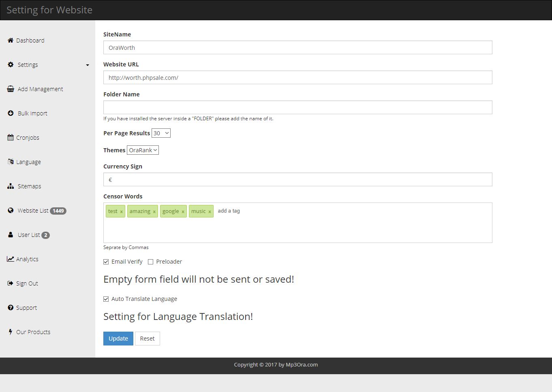Click the Settings gear icon
Viewport: 552px width, 392px height.
pos(11,65)
